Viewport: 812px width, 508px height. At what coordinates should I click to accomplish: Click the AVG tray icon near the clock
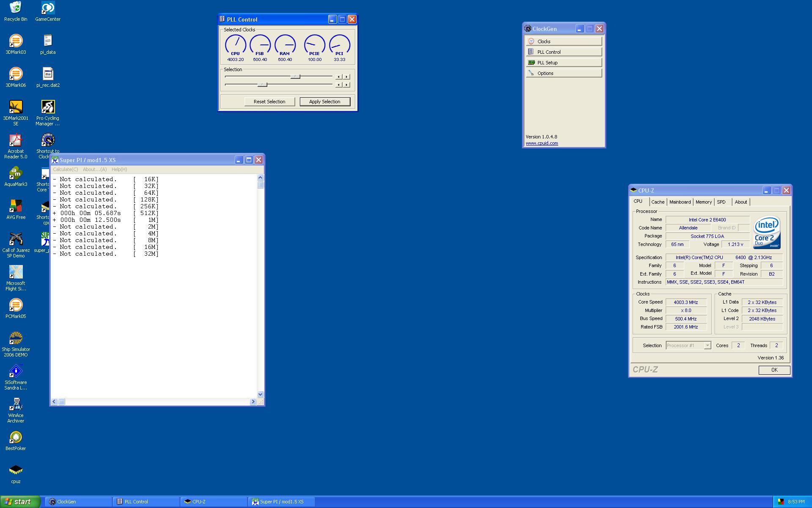tap(781, 502)
